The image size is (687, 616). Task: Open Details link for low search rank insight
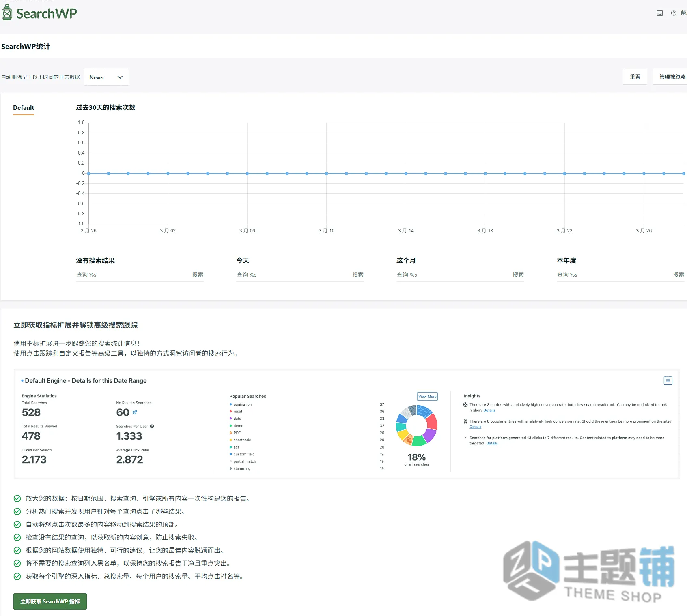click(x=489, y=410)
